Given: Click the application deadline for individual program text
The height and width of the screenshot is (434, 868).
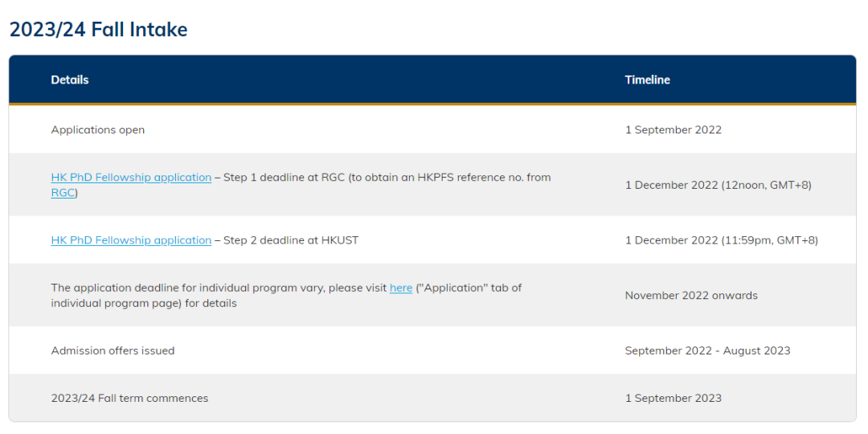Looking at the screenshot, I should pos(217,288).
